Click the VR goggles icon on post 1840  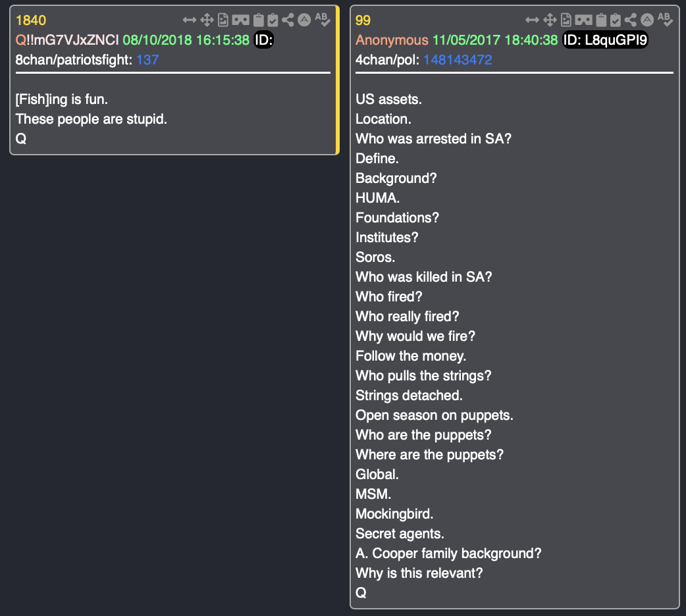pyautogui.click(x=241, y=20)
